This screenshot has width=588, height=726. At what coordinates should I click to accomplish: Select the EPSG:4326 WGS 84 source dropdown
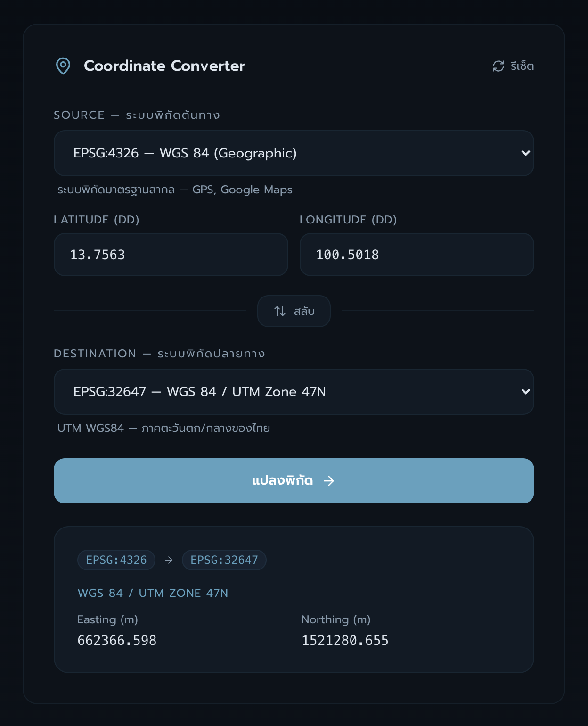tap(283, 153)
